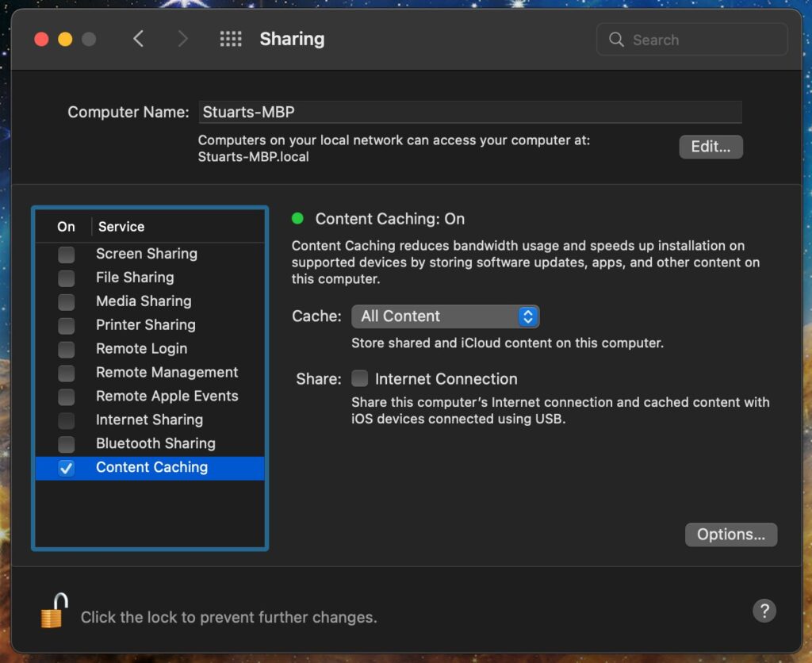
Task: Select the Remote Management service row
Action: (150, 373)
